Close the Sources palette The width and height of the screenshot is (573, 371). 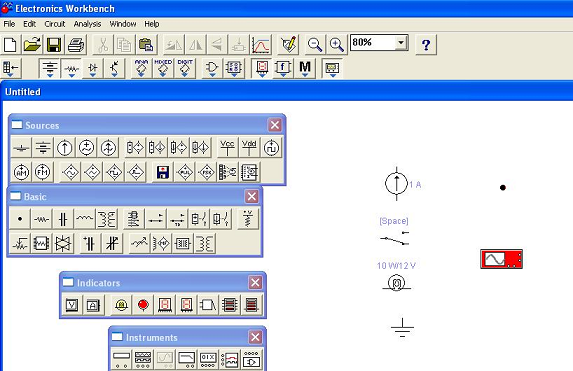pos(275,125)
